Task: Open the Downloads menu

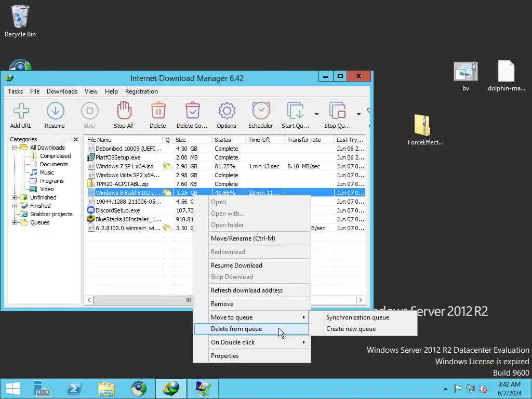Action: click(x=62, y=91)
